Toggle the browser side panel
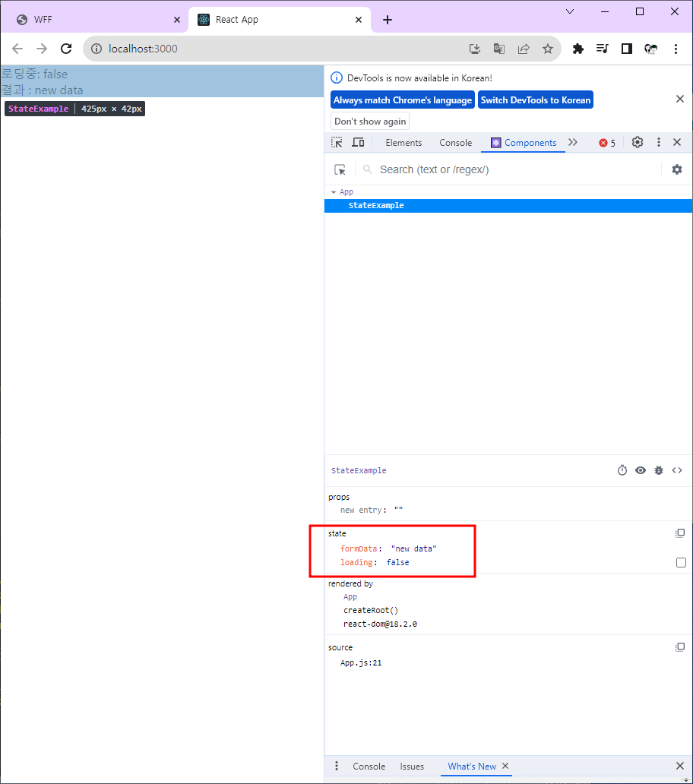Viewport: 693px width, 784px height. 627,49
